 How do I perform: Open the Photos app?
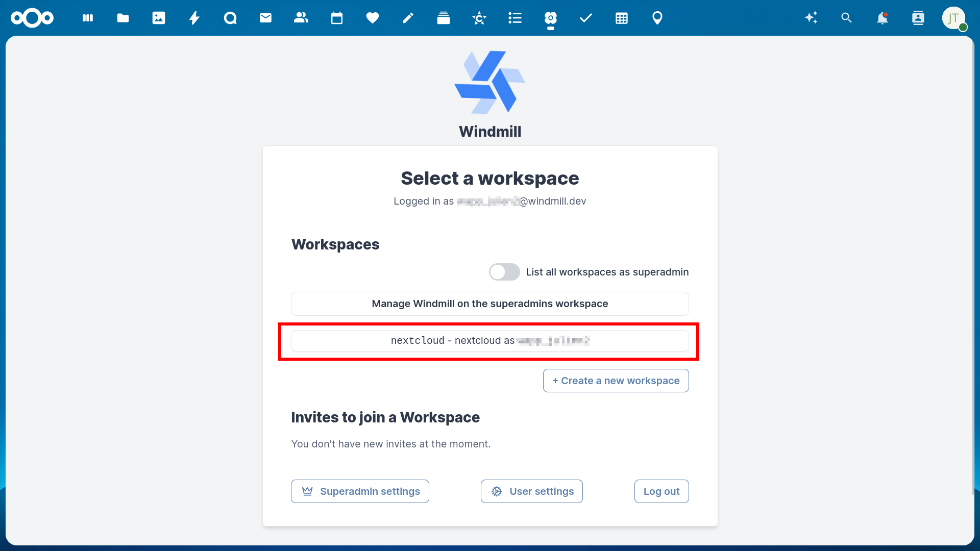(x=159, y=18)
